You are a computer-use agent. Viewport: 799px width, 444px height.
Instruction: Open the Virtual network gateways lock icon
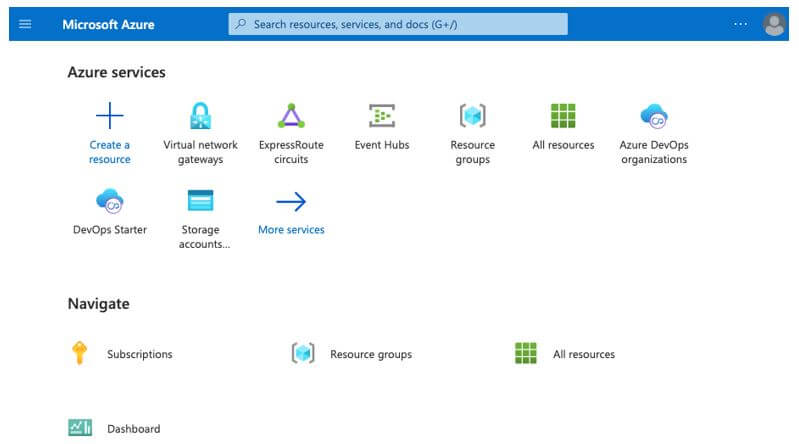click(200, 115)
